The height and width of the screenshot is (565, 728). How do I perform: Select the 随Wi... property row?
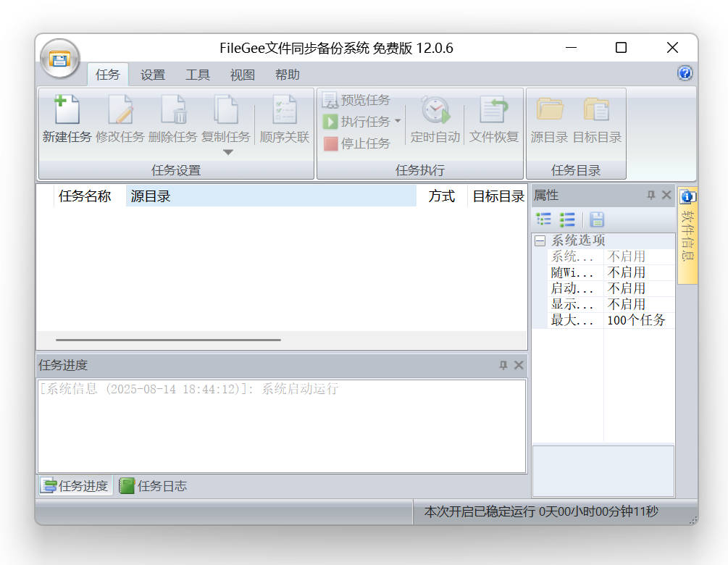611,272
